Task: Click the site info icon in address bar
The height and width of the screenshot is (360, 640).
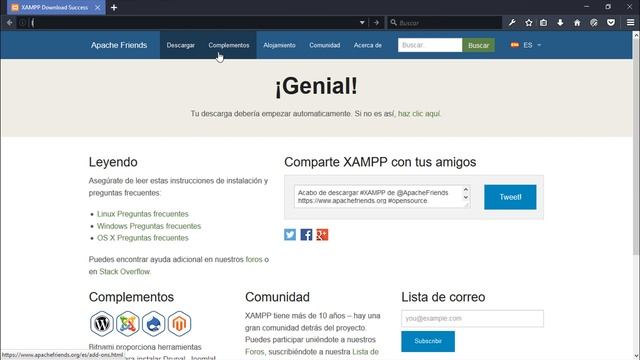Action: click(x=23, y=23)
